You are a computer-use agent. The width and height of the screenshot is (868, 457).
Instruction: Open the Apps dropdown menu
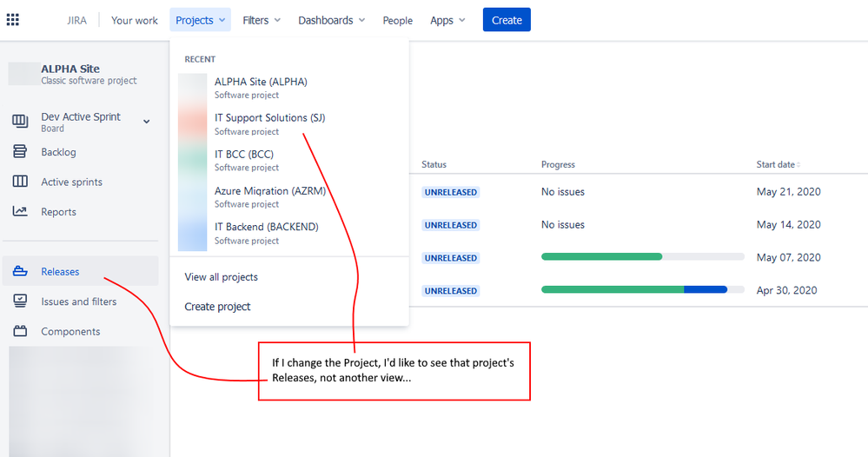(x=447, y=20)
